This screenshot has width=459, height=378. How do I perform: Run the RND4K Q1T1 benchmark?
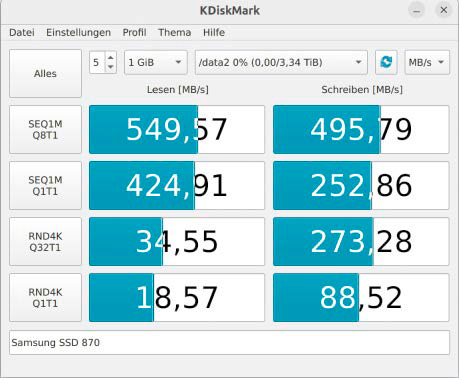click(45, 298)
